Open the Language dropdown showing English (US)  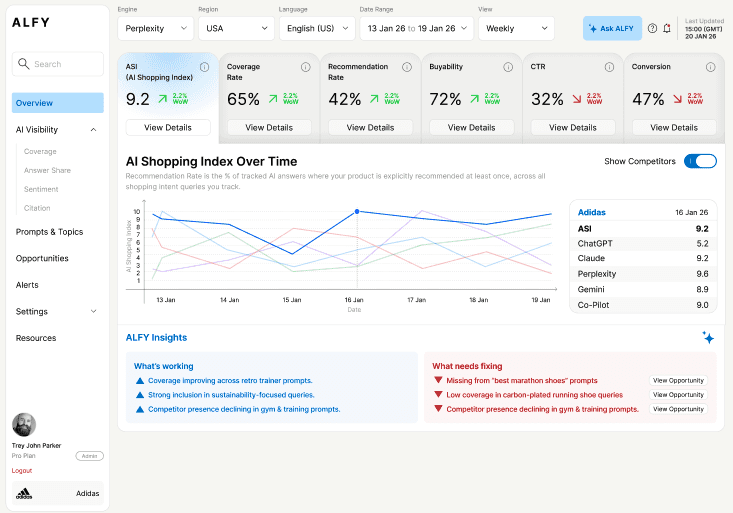click(317, 29)
